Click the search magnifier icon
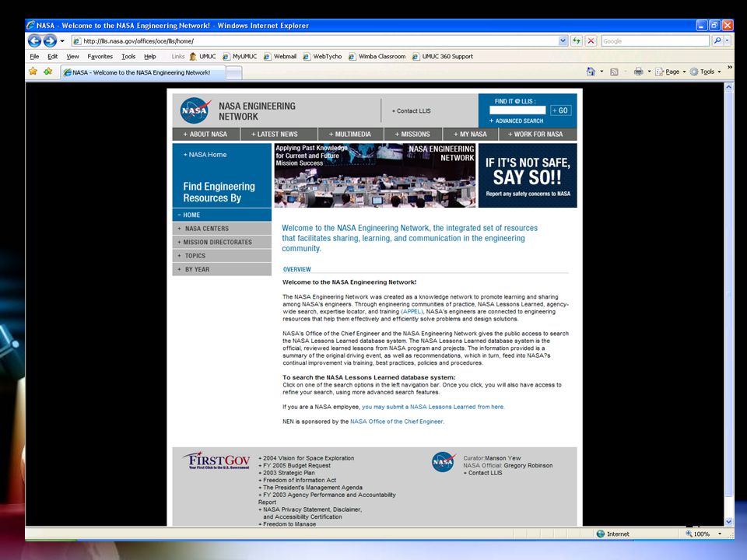747x560 pixels. click(x=717, y=41)
